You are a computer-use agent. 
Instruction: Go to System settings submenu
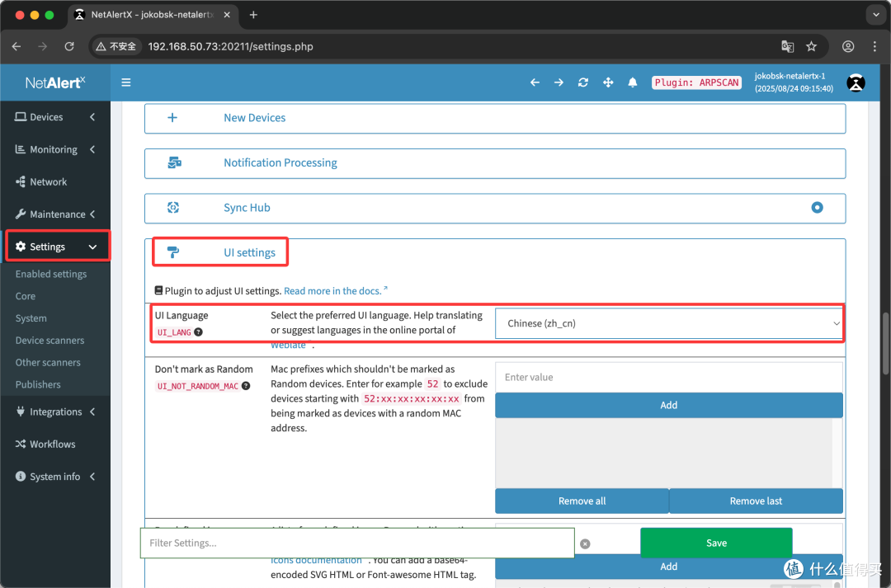31,318
